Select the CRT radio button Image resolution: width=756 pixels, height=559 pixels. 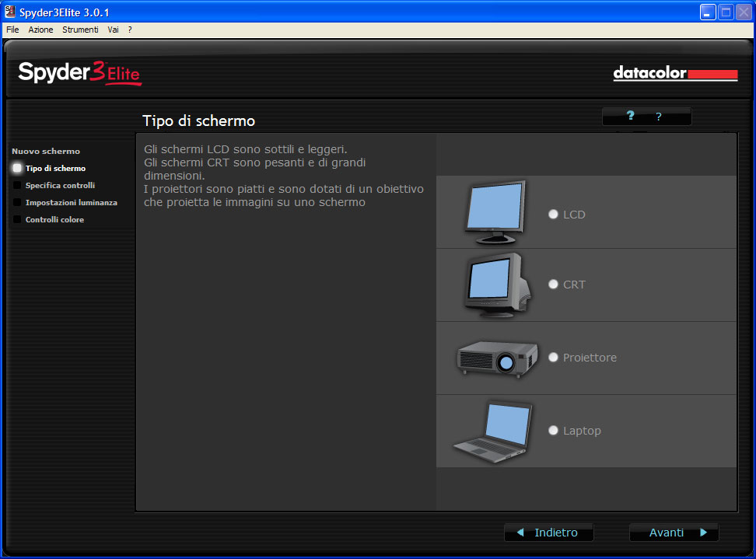553,285
